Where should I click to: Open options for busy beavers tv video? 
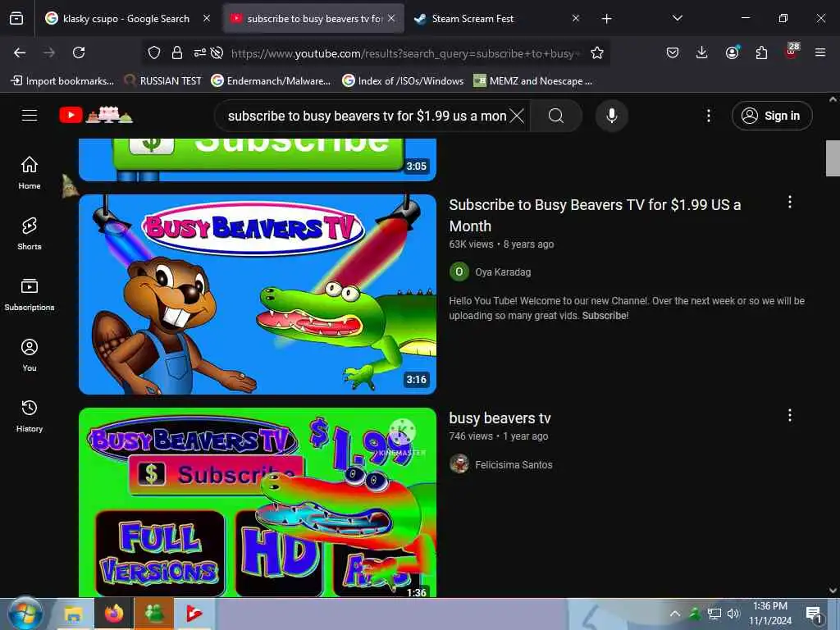[790, 415]
